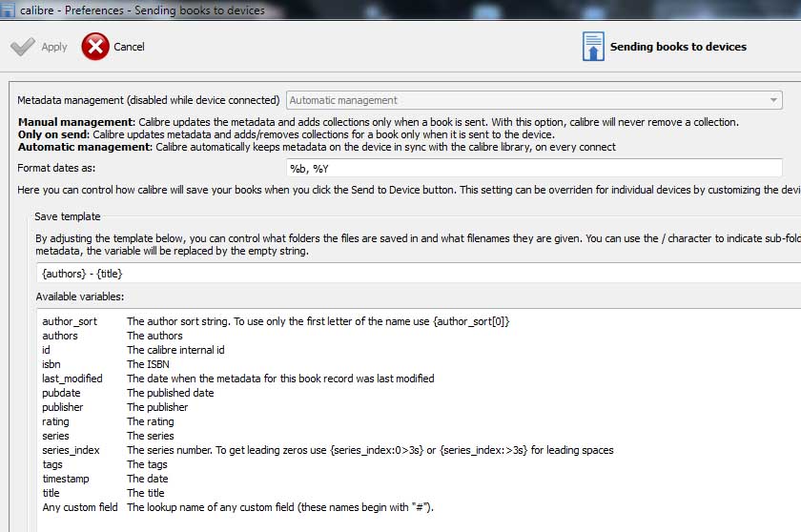Click the isbn variable name

coord(51,364)
